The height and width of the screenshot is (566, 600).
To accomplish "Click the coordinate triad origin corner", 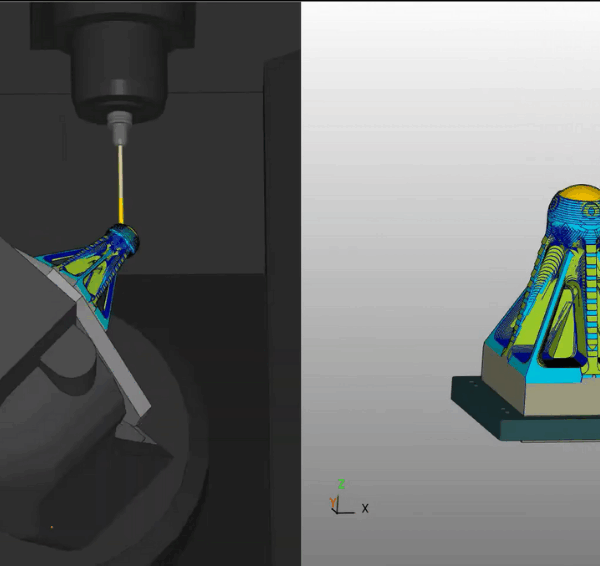I will pyautogui.click(x=338, y=511).
